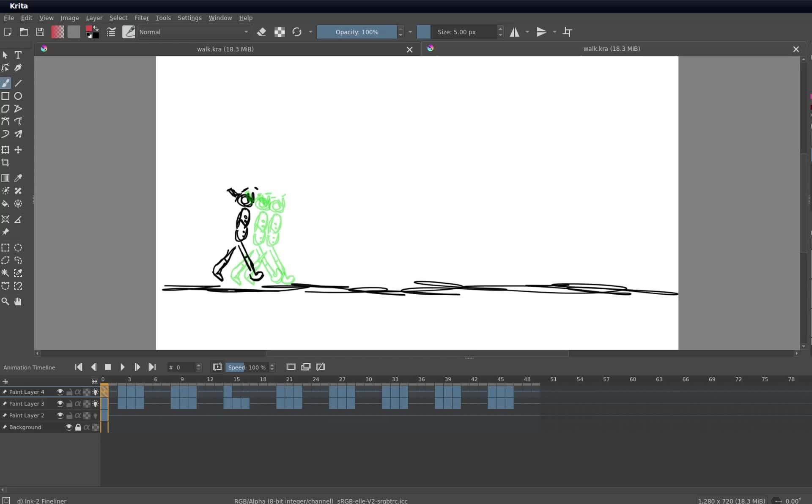The height and width of the screenshot is (504, 812).
Task: Click the horizontal mirror tool icon
Action: (x=514, y=32)
